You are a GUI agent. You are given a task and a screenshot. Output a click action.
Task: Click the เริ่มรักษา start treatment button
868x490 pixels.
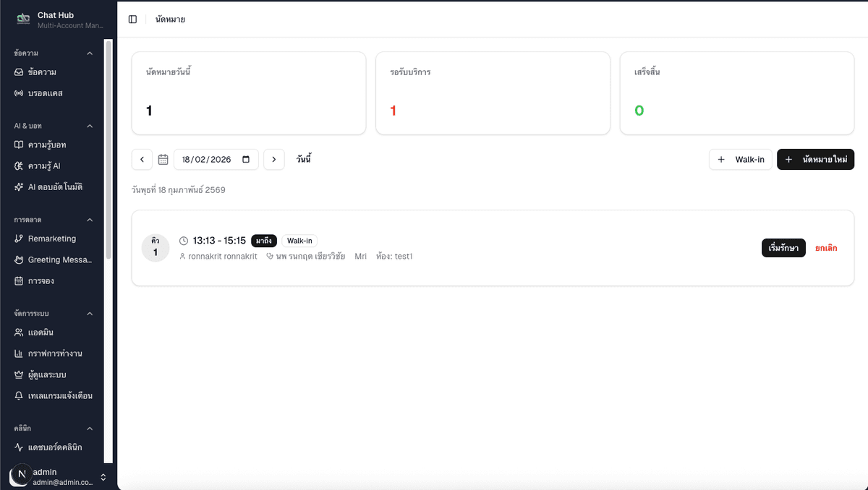(783, 248)
